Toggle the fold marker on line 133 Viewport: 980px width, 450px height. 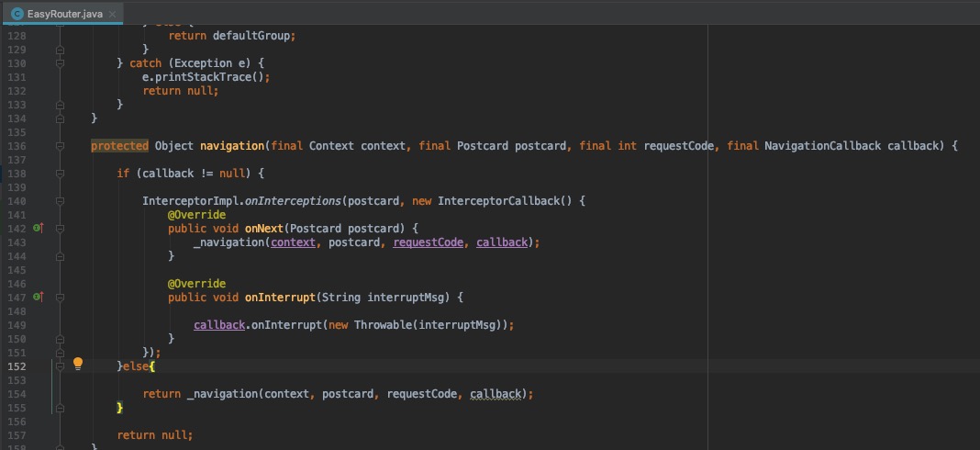60,105
